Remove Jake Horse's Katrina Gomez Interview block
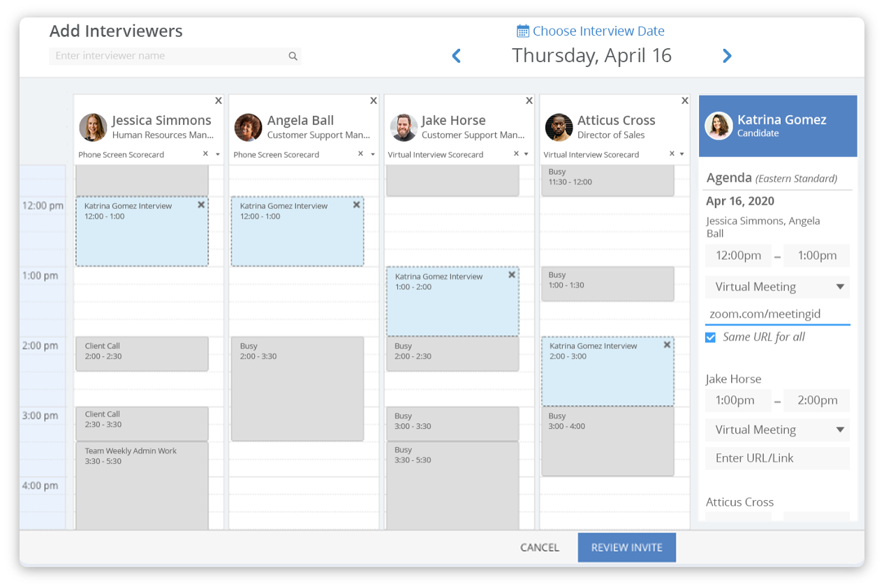Image resolution: width=884 pixels, height=588 pixels. coord(512,274)
